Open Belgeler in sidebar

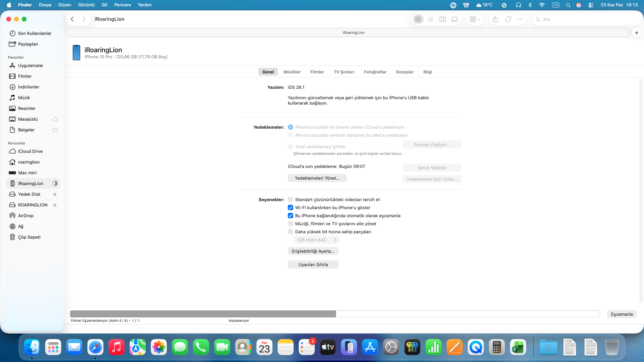[33, 130]
